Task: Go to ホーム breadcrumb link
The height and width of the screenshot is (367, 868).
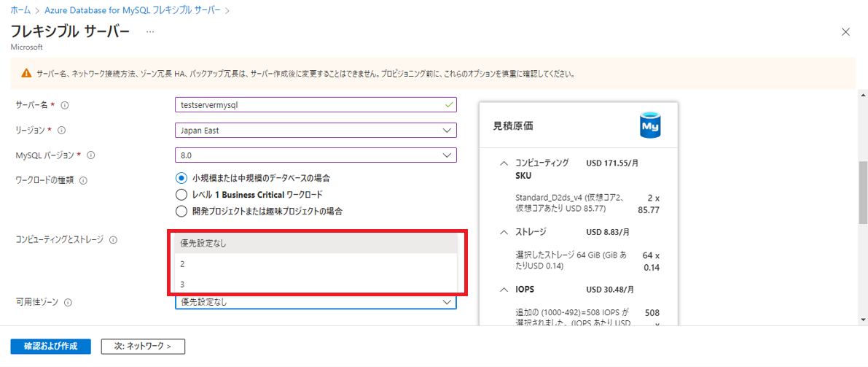Action: coord(21,10)
